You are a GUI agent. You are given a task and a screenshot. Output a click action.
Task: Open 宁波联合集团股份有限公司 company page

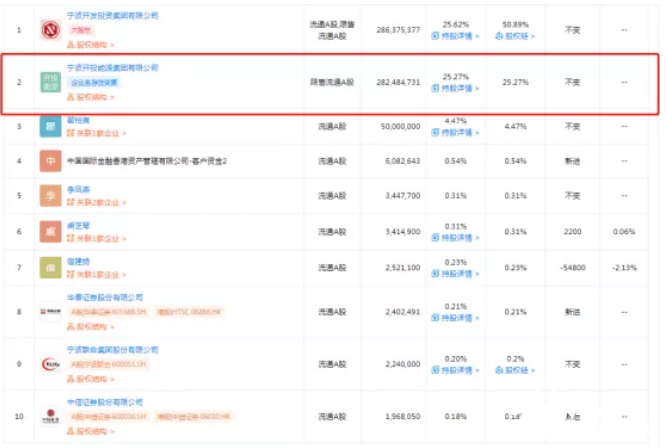click(113, 349)
